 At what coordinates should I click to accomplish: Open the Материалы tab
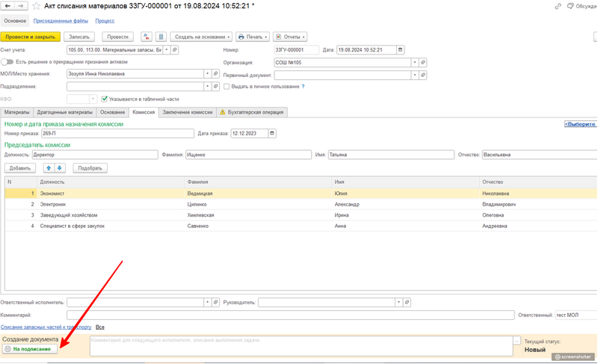pos(17,112)
